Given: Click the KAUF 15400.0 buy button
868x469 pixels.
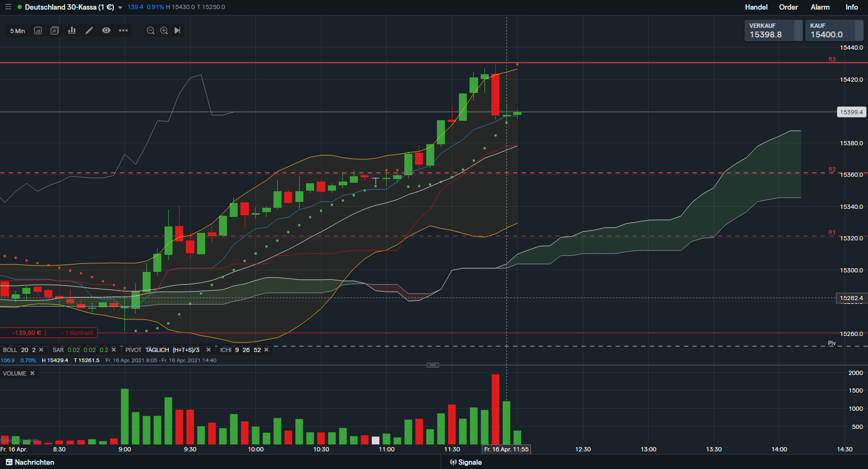Looking at the screenshot, I should click(x=834, y=30).
